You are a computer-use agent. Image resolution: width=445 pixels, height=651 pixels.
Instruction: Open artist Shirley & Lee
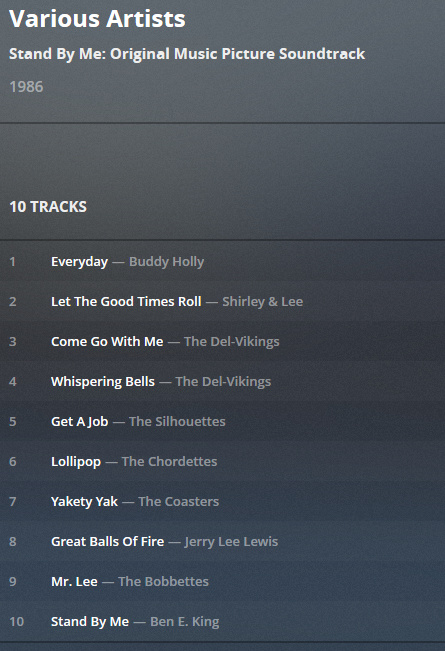coord(262,301)
